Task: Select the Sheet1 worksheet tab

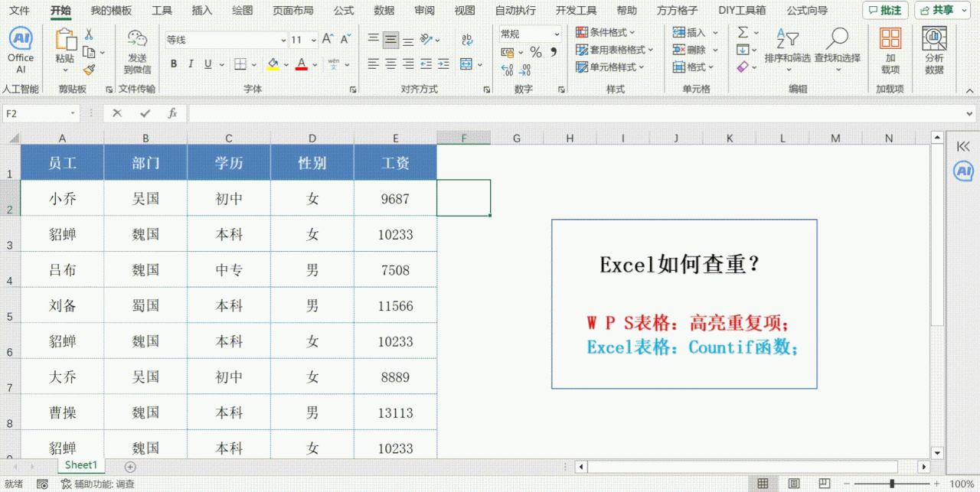Action: pyautogui.click(x=80, y=465)
